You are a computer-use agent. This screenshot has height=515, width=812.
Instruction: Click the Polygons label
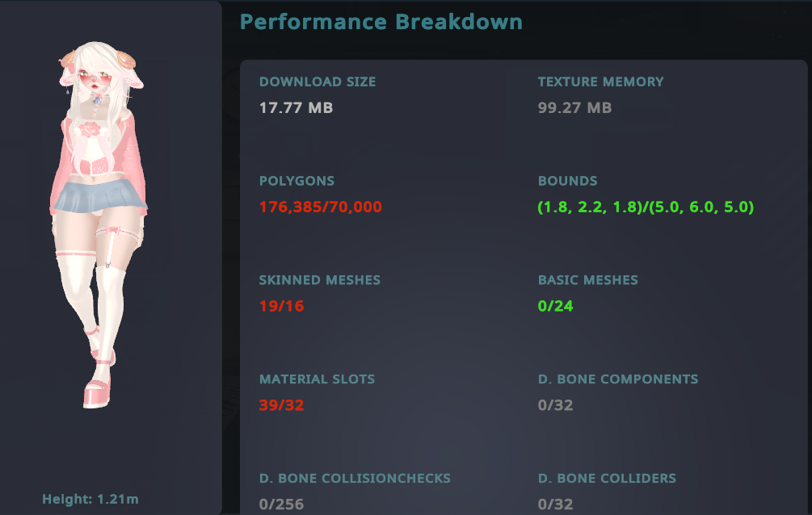pyautogui.click(x=297, y=181)
